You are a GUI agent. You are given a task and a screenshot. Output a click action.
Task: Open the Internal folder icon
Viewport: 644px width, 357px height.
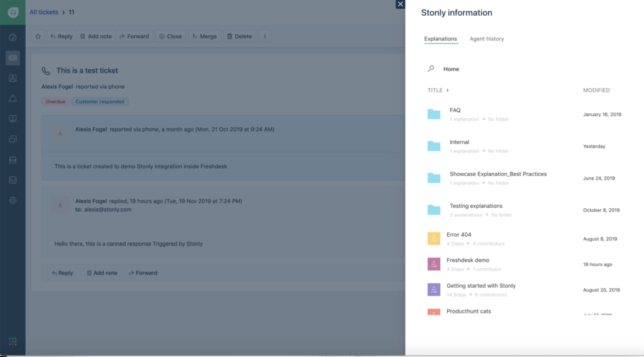[434, 146]
